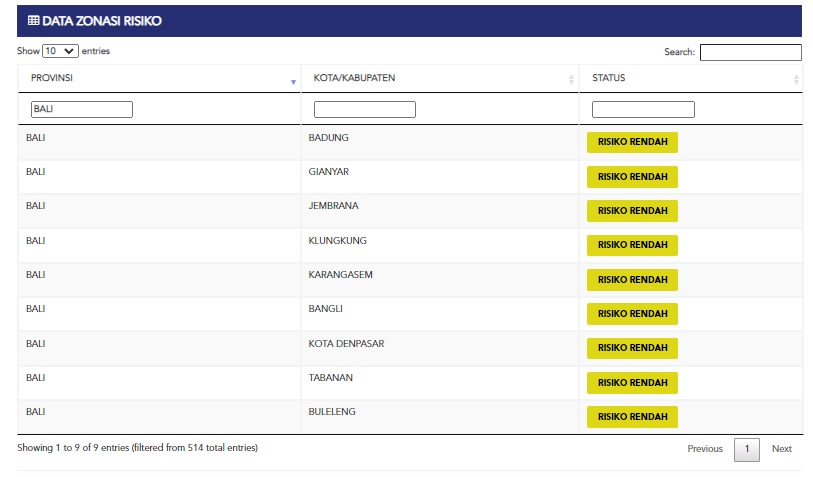813x477 pixels.
Task: Click Risiko Rendah badge for Kota Denpasar
Action: click(632, 348)
